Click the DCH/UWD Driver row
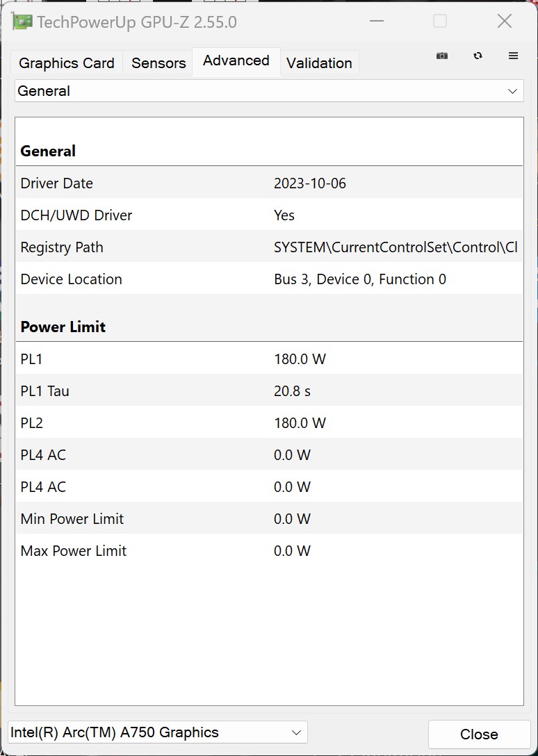The height and width of the screenshot is (756, 538). tap(269, 215)
